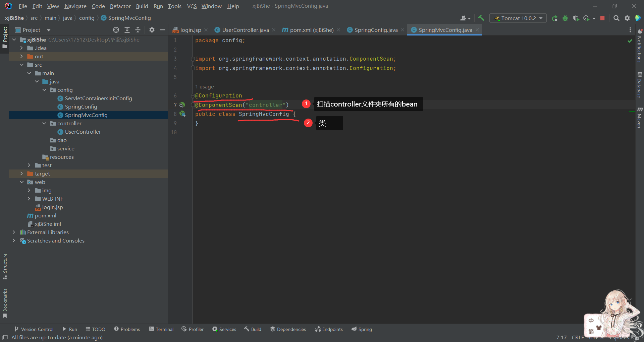
Task: Click green inspection checkmark in editor
Action: pyautogui.click(x=630, y=41)
